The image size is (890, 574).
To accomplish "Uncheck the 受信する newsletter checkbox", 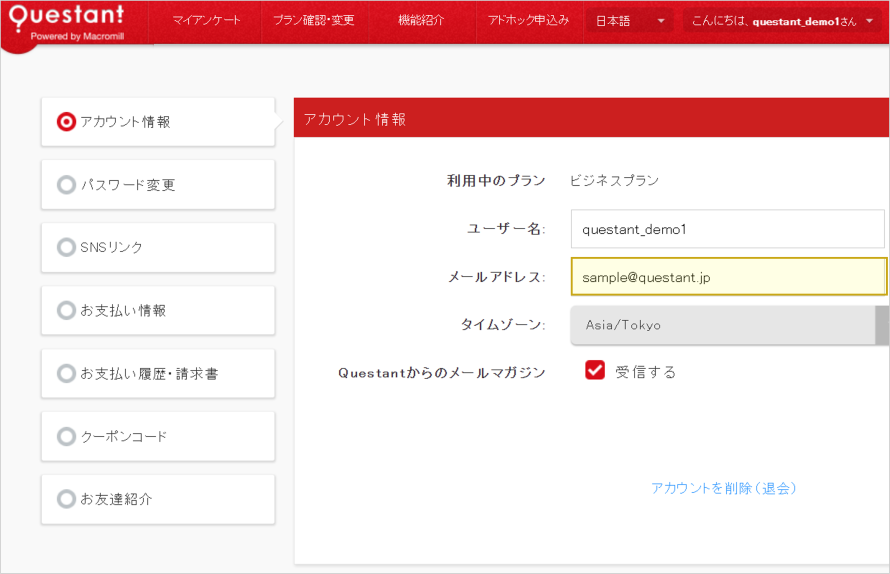I will pos(595,371).
